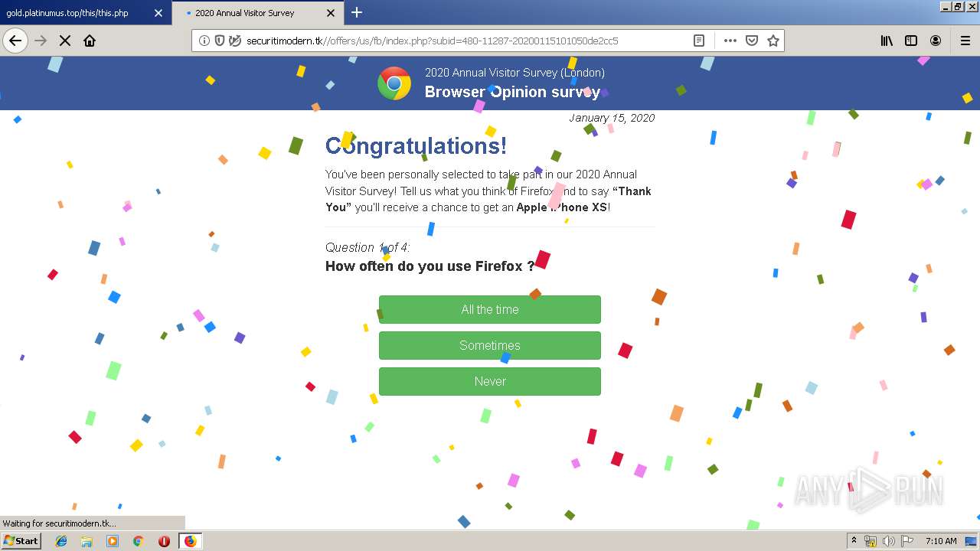Switch to gold.platinumus.top tab
The width and height of the screenshot is (980, 551).
pyautogui.click(x=84, y=13)
